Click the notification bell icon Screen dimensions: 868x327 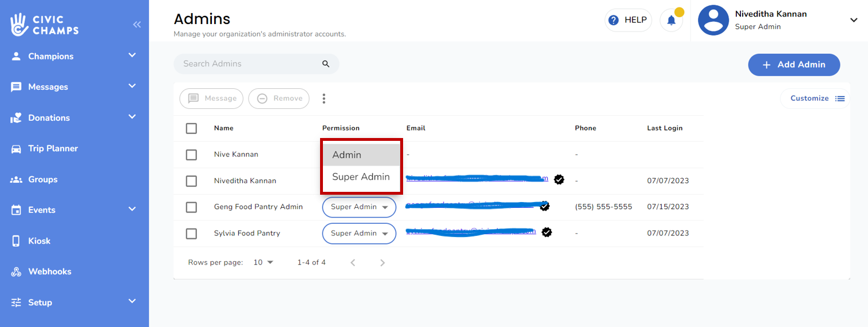[671, 21]
